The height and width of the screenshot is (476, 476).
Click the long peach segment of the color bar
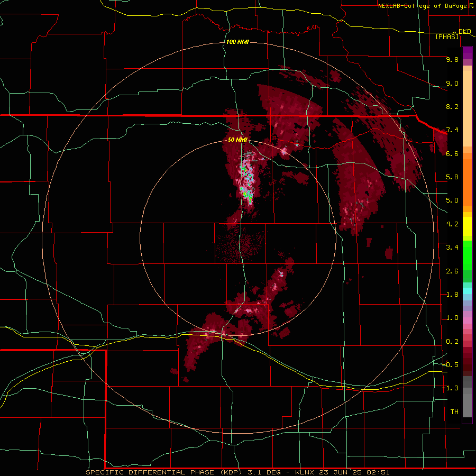click(x=467, y=108)
